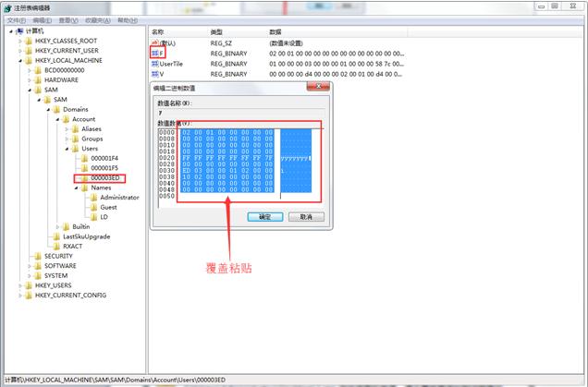Click the 取消 button in binary editor
The image size is (588, 387).
306,217
